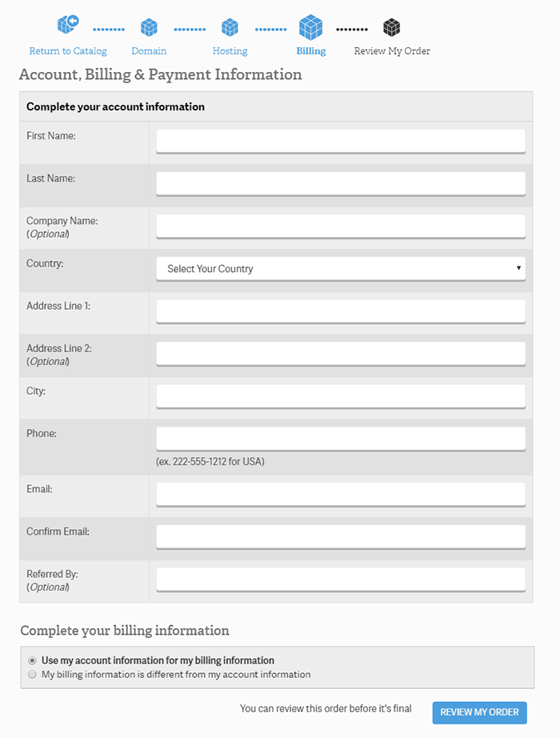Click the Confirm Email input field

coord(341,536)
